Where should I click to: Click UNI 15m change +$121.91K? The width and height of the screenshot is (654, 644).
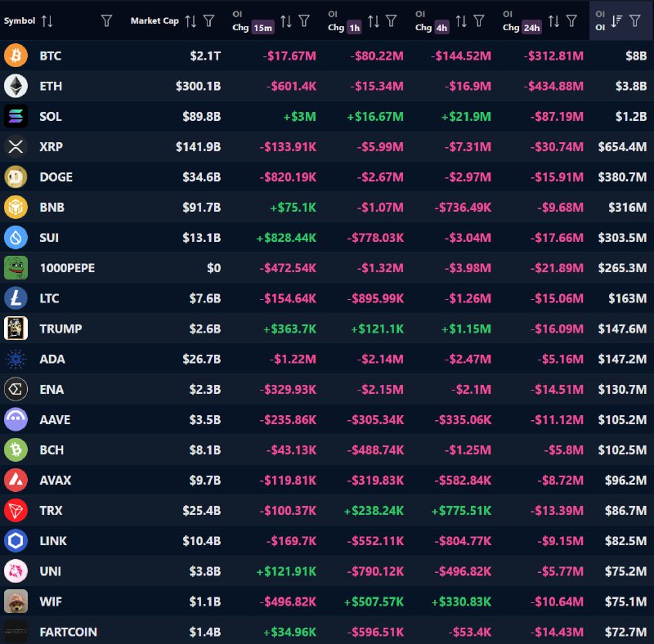coord(286,571)
